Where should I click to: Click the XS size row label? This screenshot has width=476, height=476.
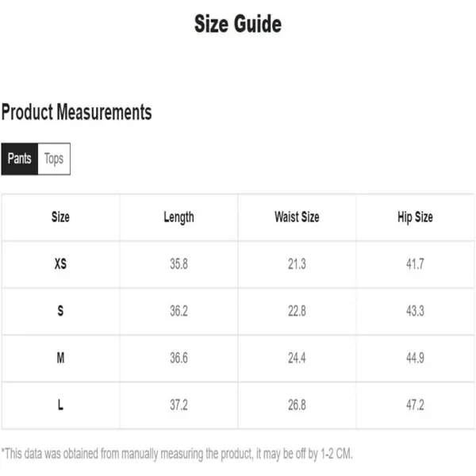(x=60, y=264)
